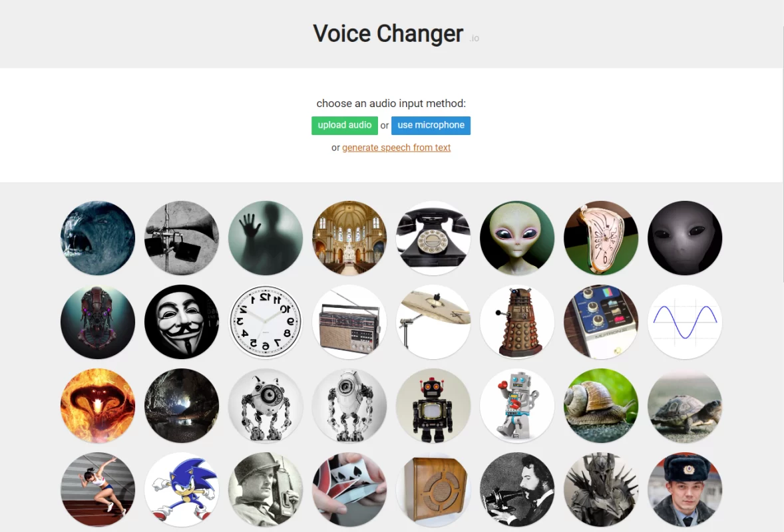Image resolution: width=784 pixels, height=532 pixels.
Task: Choose the Dalek robot voice effect
Action: tap(517, 322)
